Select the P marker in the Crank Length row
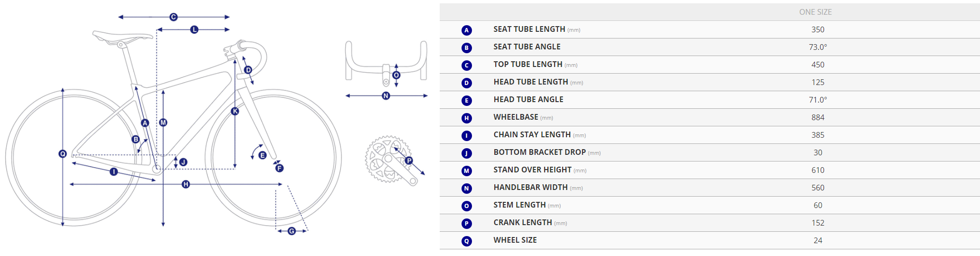 467,224
